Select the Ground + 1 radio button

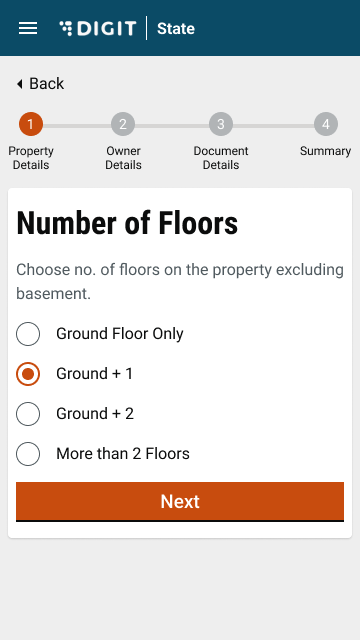pos(28,374)
